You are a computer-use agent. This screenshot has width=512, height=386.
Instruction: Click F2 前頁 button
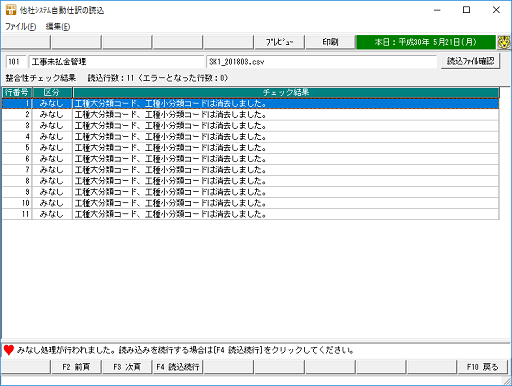[76, 367]
